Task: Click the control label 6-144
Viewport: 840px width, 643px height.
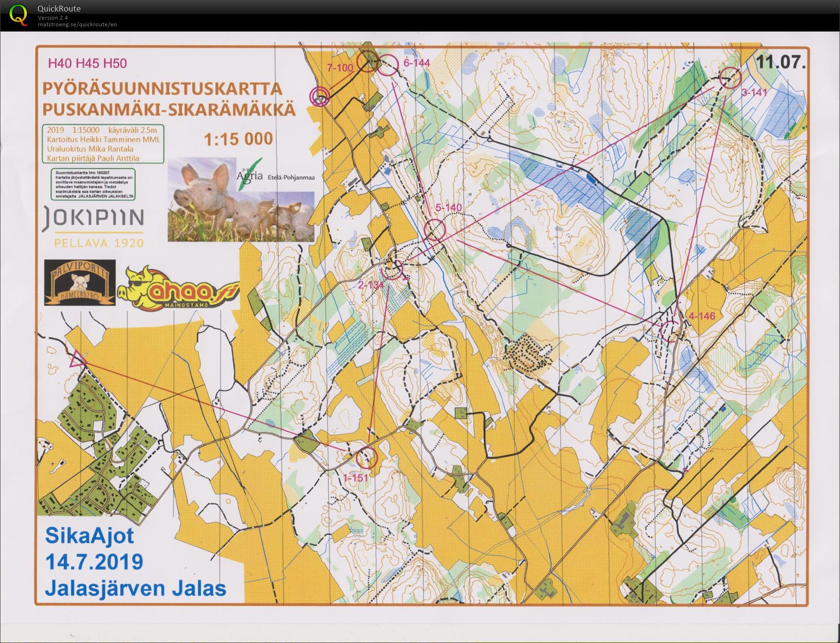Action: pyautogui.click(x=417, y=63)
